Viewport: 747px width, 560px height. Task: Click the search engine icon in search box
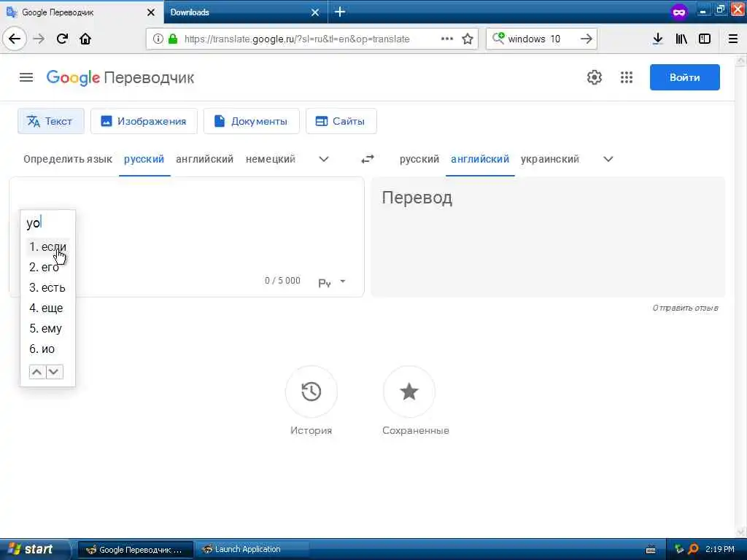click(498, 38)
